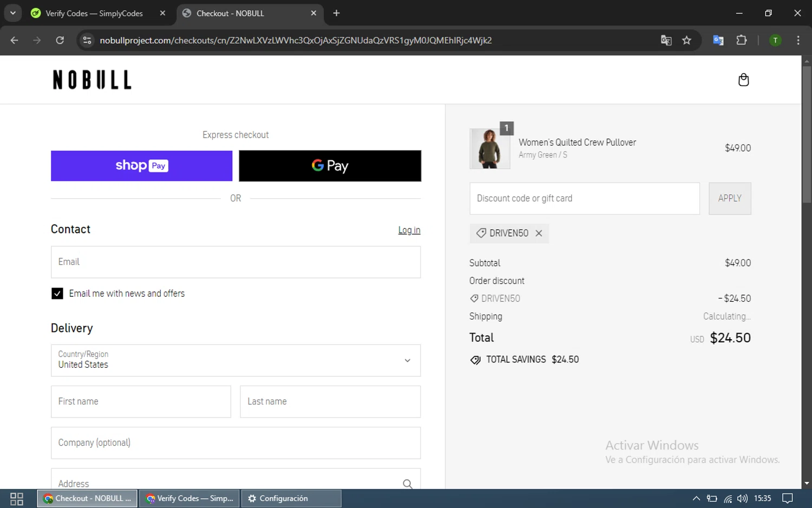Show hidden system tray icons
This screenshot has height=508, width=812.
point(696,499)
